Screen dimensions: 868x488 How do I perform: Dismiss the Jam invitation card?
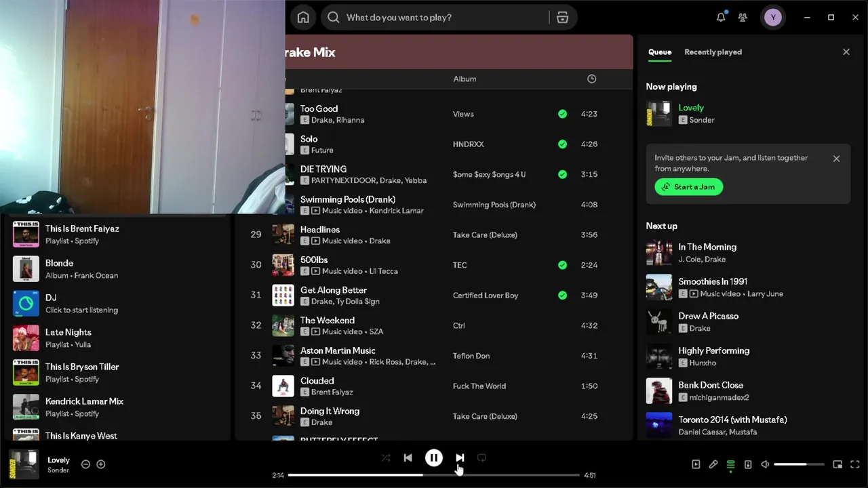pyautogui.click(x=836, y=159)
